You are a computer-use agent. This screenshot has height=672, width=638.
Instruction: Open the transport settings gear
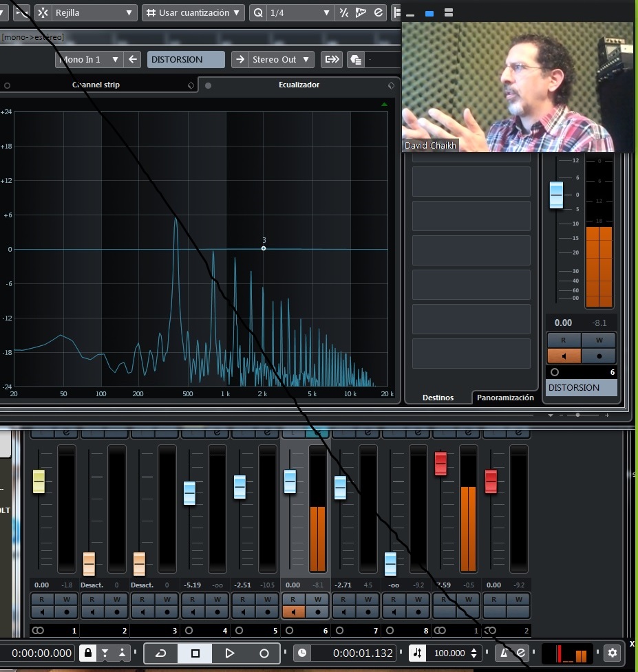[613, 653]
